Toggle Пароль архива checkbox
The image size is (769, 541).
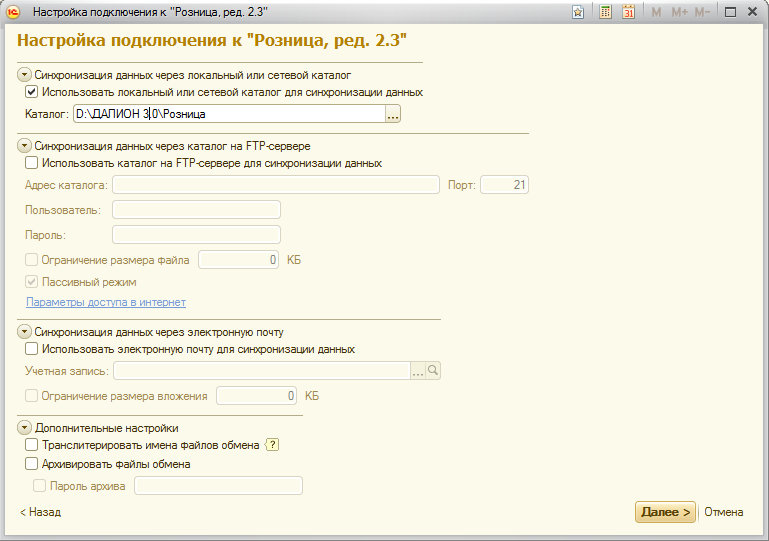(x=39, y=486)
